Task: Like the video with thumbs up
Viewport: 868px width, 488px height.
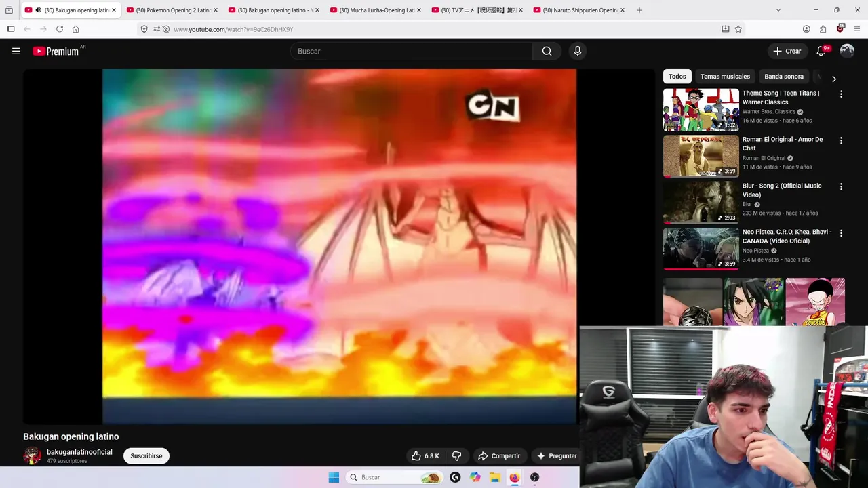Action: [425, 456]
